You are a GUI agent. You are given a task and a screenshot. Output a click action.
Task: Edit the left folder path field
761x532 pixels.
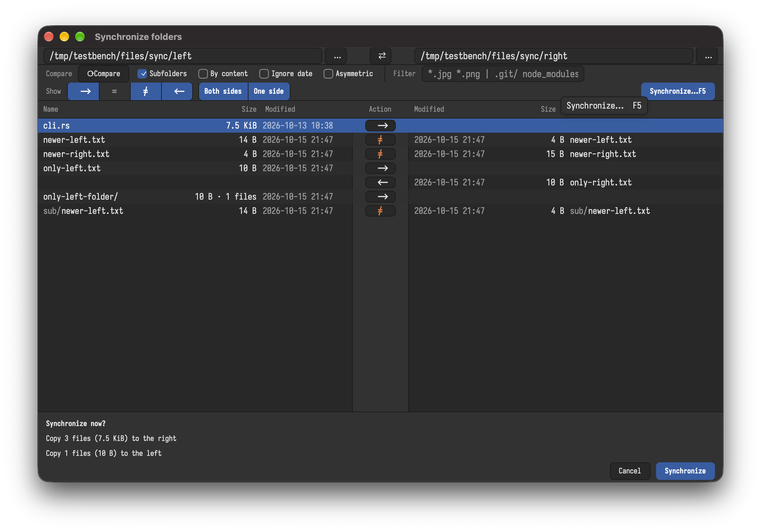click(x=183, y=56)
